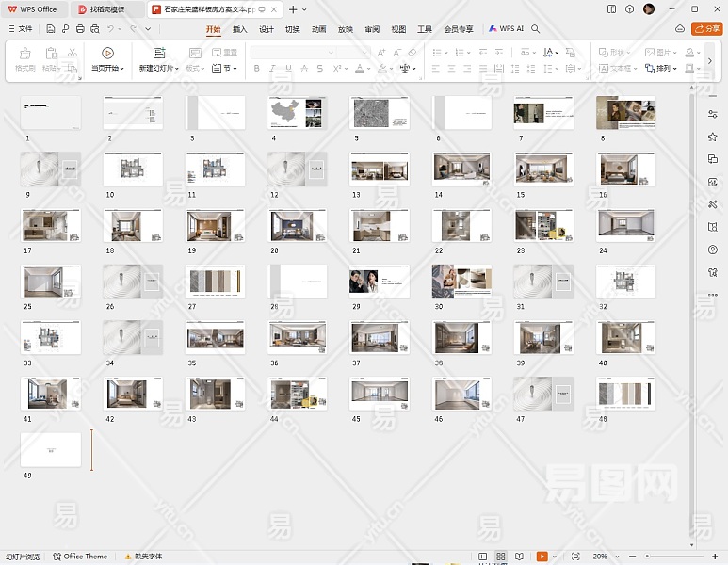Screen dimensions: 728x565
Task: Click the 新建幻灯片 new slide icon
Action: [158, 53]
